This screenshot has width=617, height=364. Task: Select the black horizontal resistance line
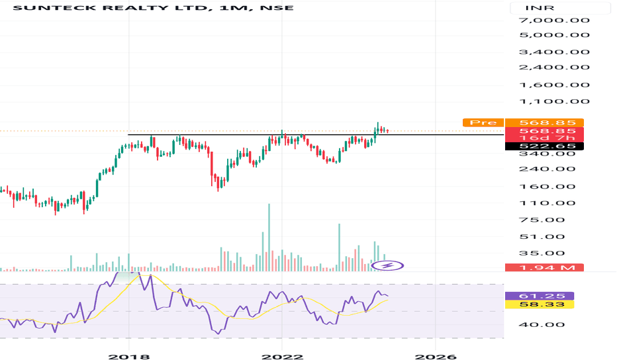pyautogui.click(x=316, y=135)
